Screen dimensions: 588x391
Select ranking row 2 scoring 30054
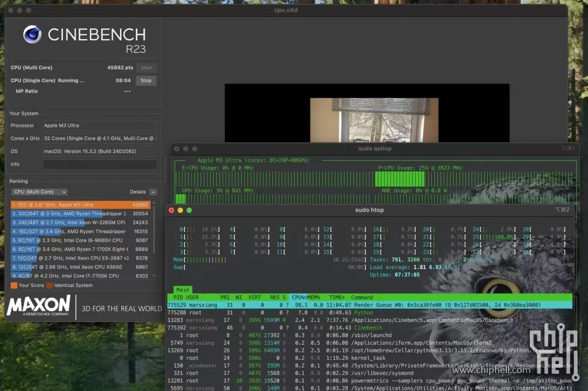pos(80,213)
